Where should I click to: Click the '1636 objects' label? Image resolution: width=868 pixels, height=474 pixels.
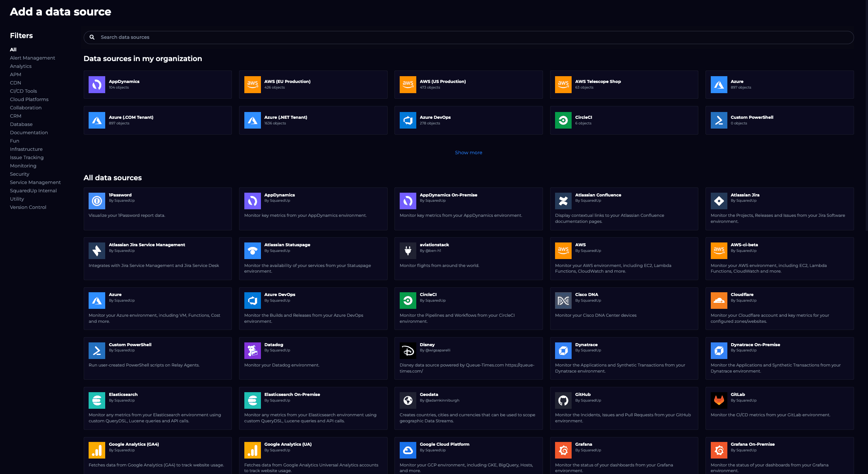click(275, 123)
